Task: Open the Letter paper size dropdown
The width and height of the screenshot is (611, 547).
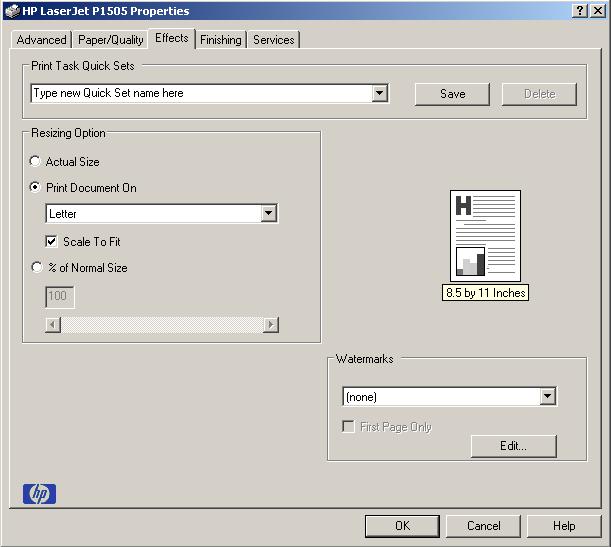Action: (x=268, y=214)
